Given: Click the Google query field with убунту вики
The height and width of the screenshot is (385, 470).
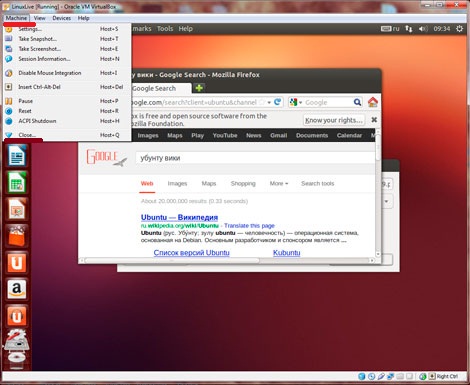Looking at the screenshot, I should pyautogui.click(x=255, y=158).
